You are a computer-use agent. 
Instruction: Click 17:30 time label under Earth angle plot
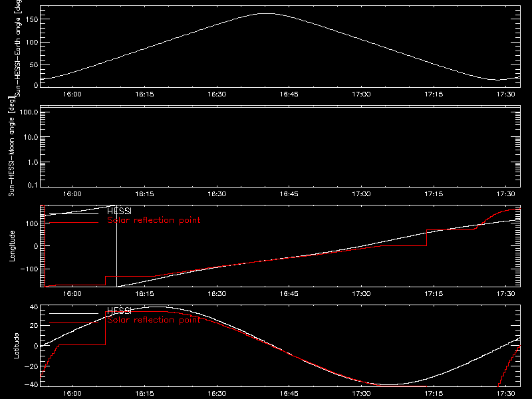506,94
